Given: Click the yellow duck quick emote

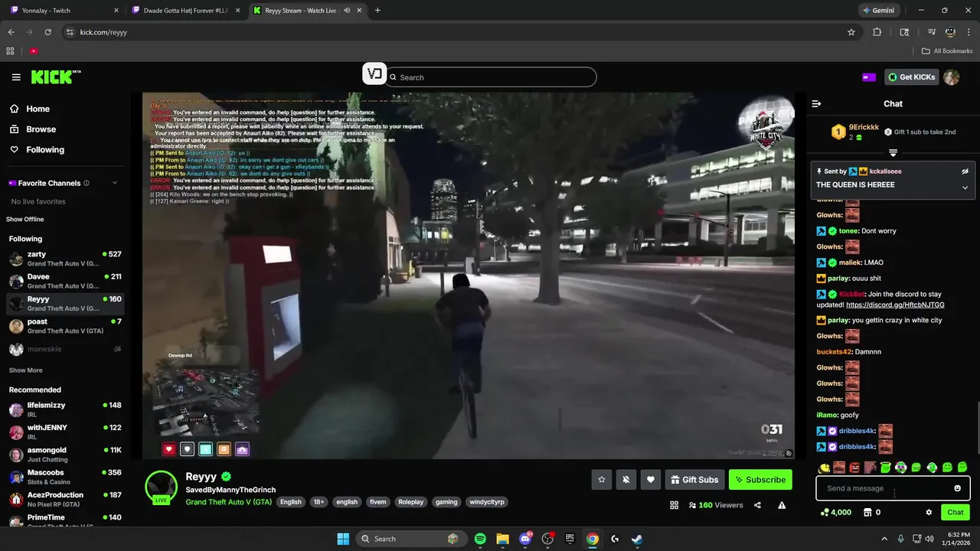Looking at the screenshot, I should (824, 468).
